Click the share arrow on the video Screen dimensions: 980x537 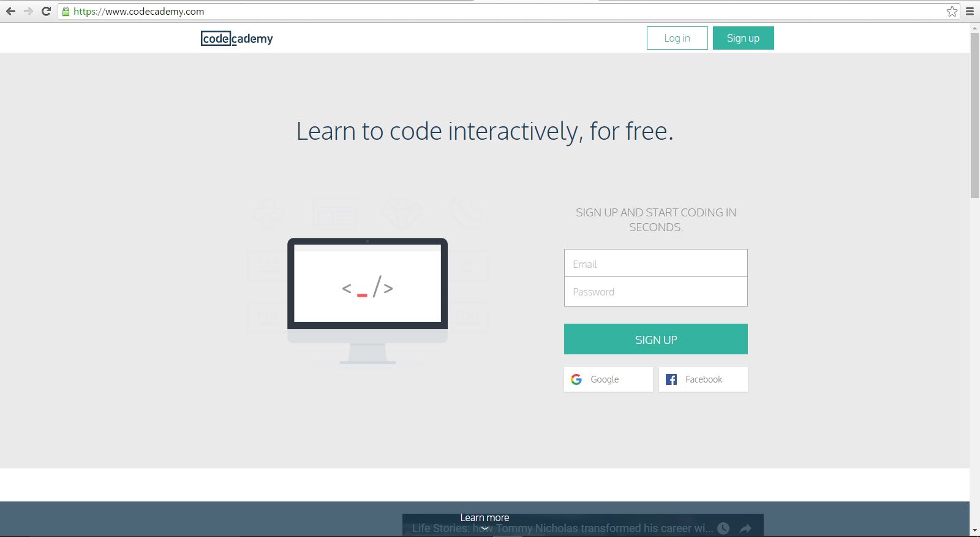(x=745, y=528)
